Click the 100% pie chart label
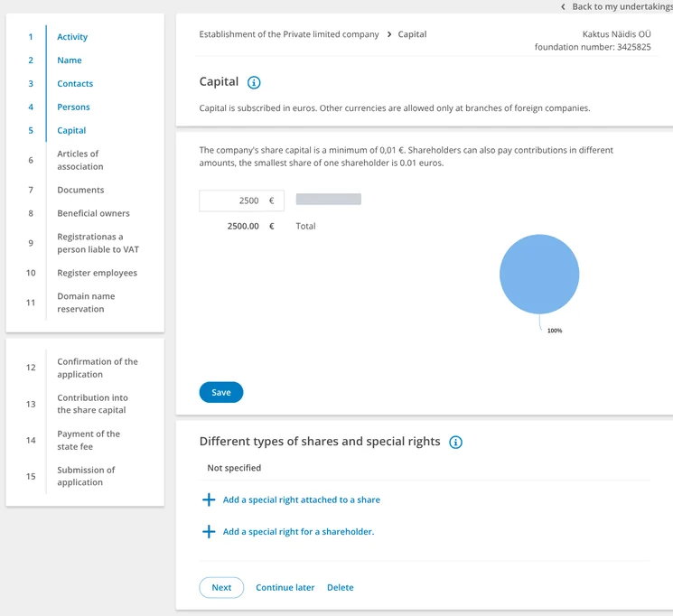 point(555,331)
